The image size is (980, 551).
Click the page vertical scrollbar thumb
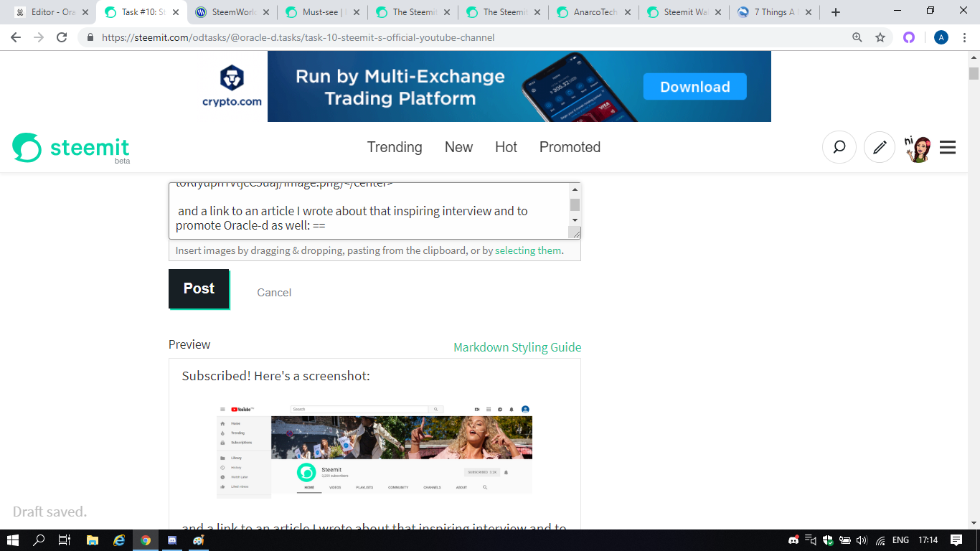pos(974,73)
